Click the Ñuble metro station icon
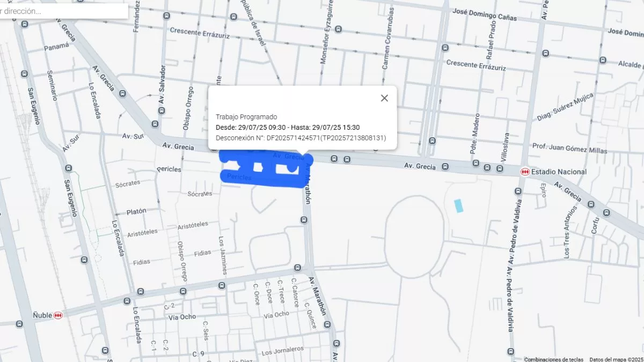This screenshot has height=362, width=644. [x=58, y=315]
